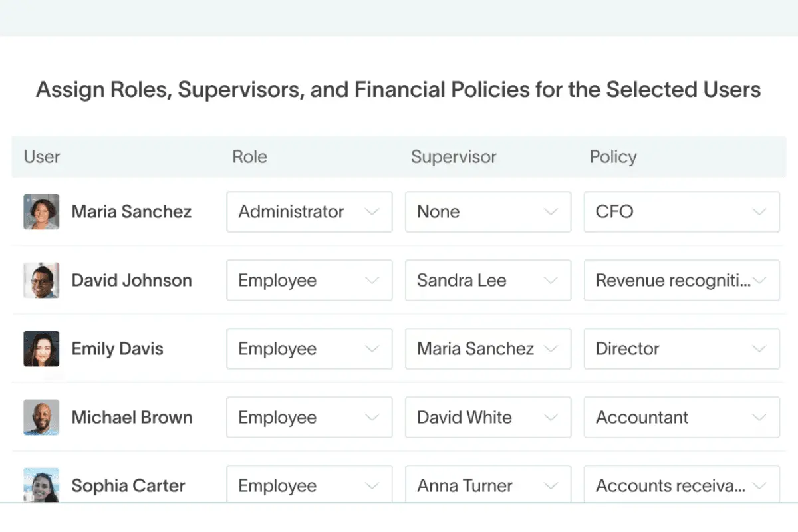This screenshot has width=798, height=532.
Task: Open Maria Sanchez's Administrator role dropdown
Action: (x=309, y=211)
